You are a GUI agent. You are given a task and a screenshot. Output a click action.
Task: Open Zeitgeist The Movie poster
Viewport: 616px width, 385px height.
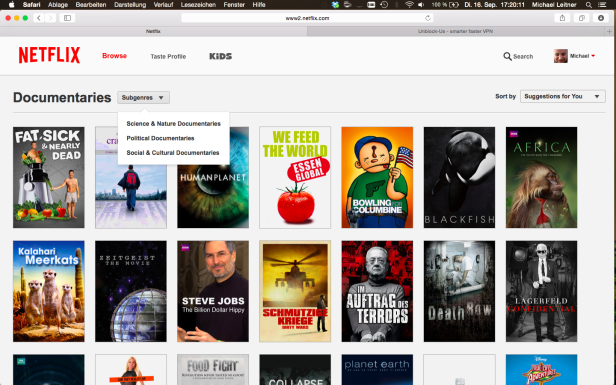coord(131,291)
